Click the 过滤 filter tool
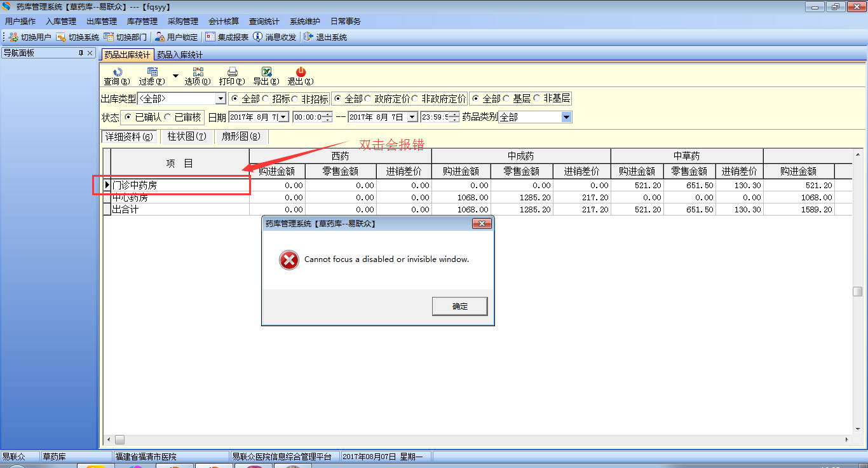Screen dimensions: 868x468 pos(152,76)
